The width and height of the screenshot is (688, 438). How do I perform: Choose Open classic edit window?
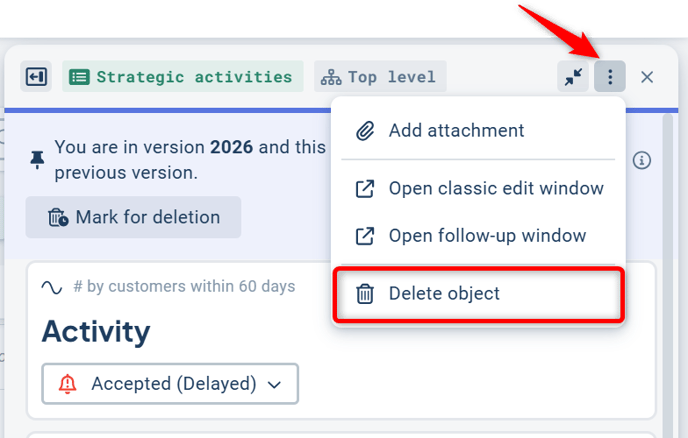pos(496,188)
